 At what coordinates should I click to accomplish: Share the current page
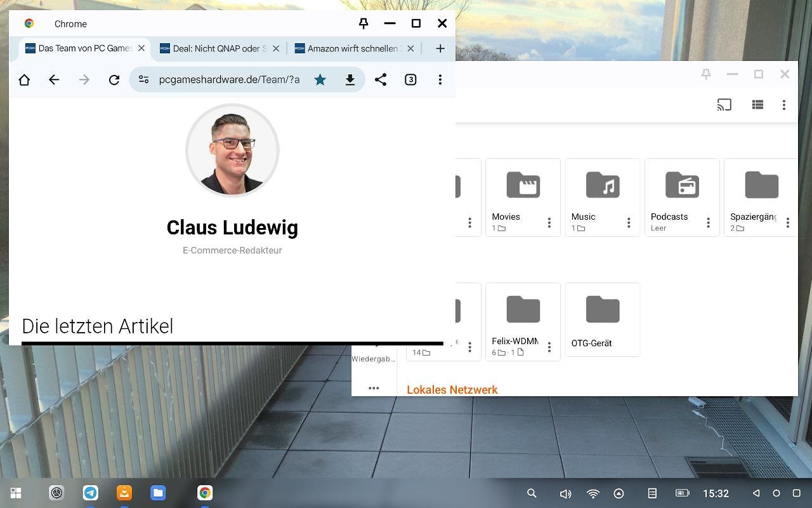pyautogui.click(x=381, y=79)
